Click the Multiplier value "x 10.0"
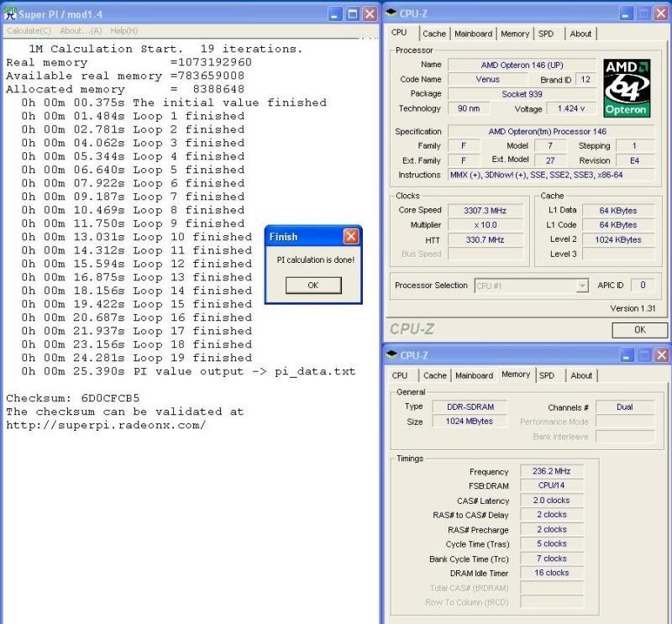672x624 pixels. [x=486, y=225]
